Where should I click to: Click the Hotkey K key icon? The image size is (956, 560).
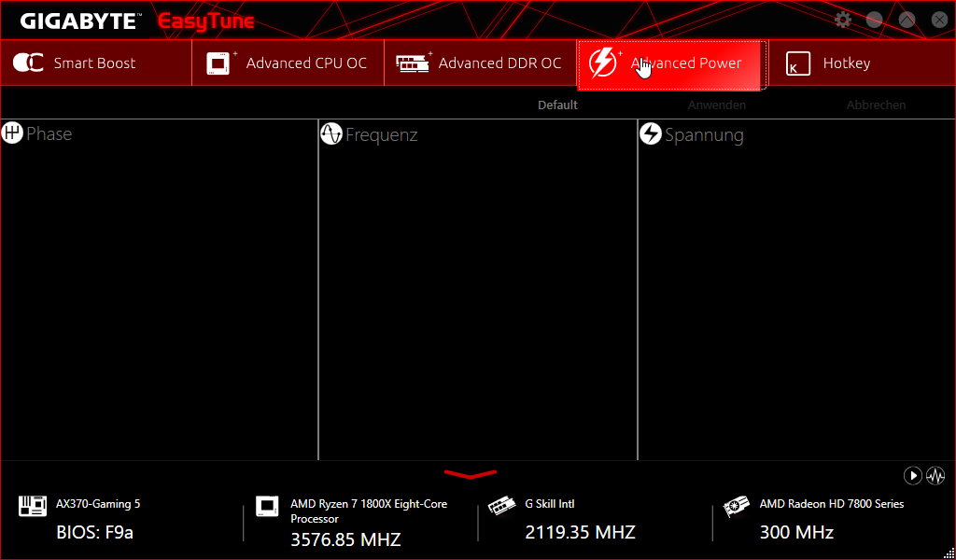pos(798,63)
